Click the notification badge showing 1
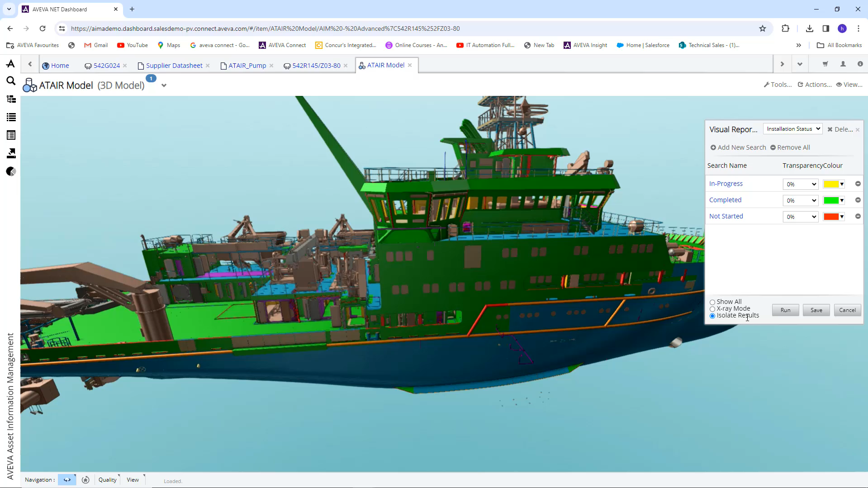The height and width of the screenshot is (488, 868). pos(151,78)
